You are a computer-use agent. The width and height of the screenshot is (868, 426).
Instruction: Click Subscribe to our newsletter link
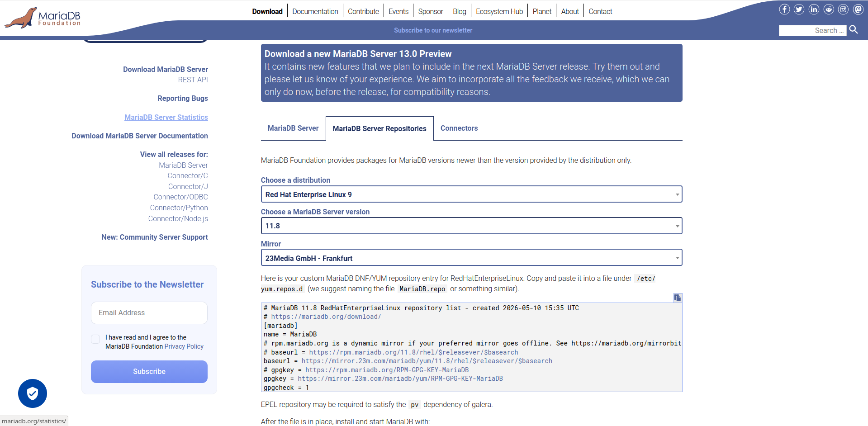tap(433, 30)
